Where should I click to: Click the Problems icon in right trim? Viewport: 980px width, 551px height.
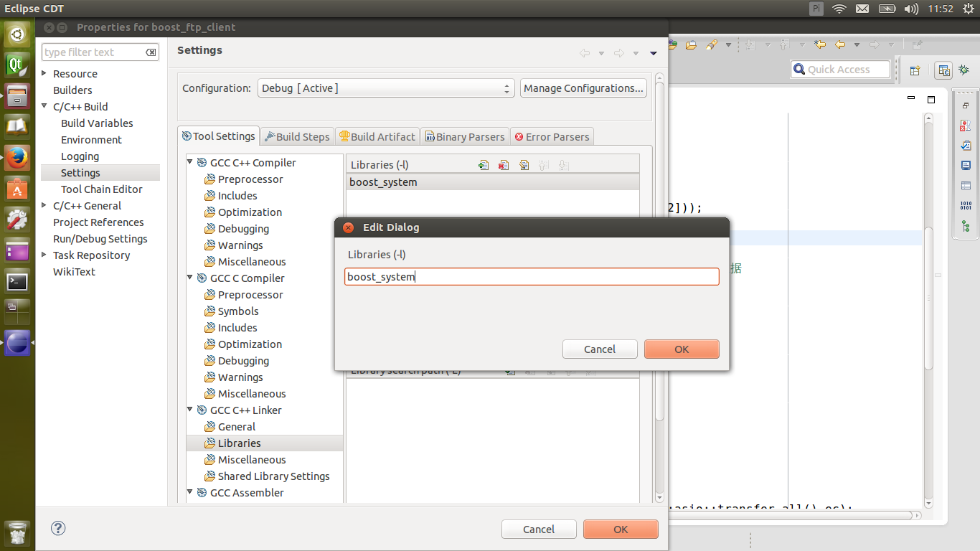point(966,126)
